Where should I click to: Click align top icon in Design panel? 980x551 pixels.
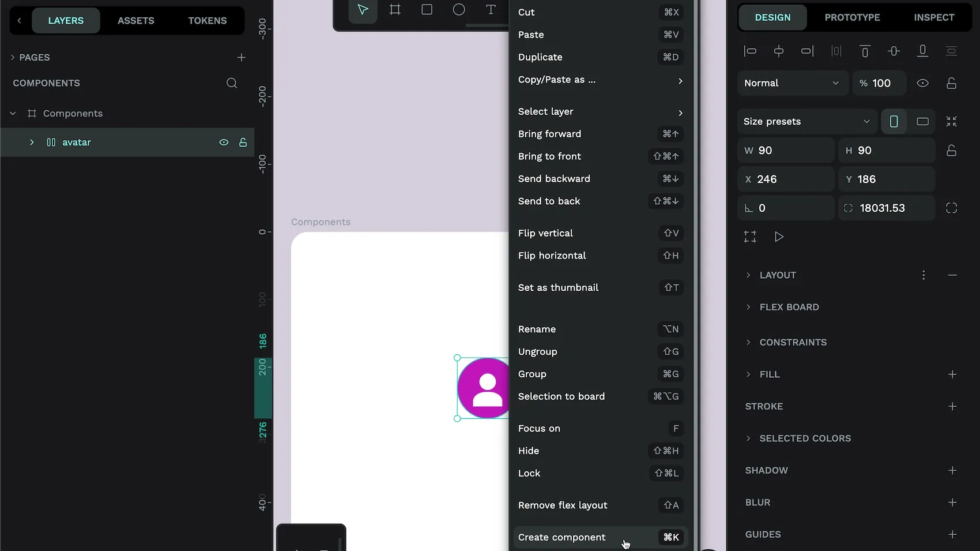point(865,51)
